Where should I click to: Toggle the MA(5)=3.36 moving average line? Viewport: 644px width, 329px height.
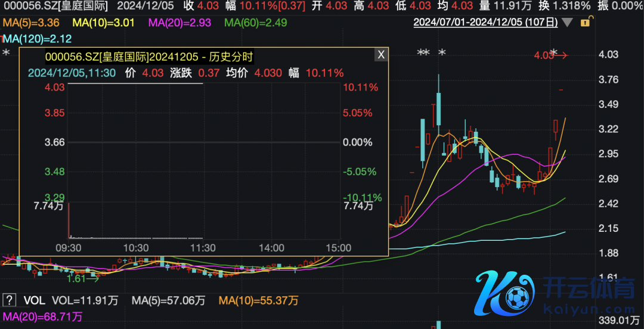[x=30, y=23]
